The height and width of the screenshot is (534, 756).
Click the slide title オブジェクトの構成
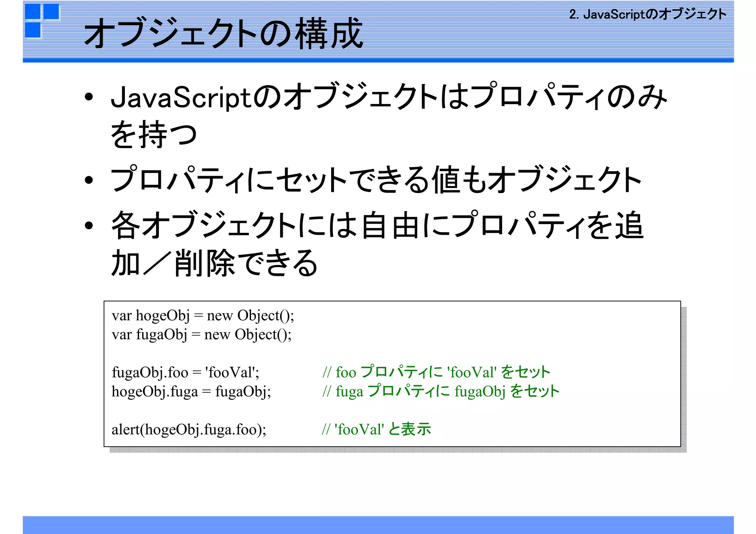(224, 33)
